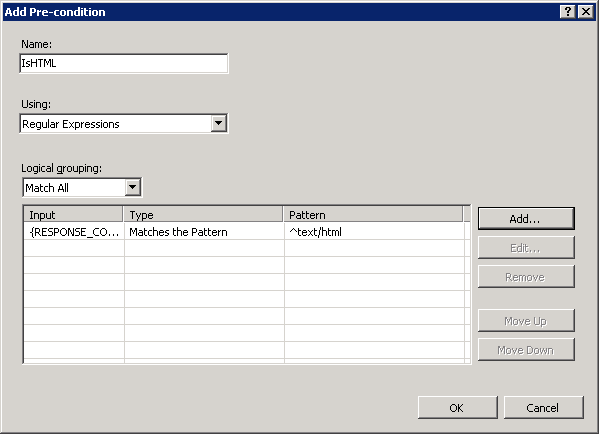The image size is (599, 434).
Task: Click the Name field containing IsHTML
Action: (x=124, y=63)
